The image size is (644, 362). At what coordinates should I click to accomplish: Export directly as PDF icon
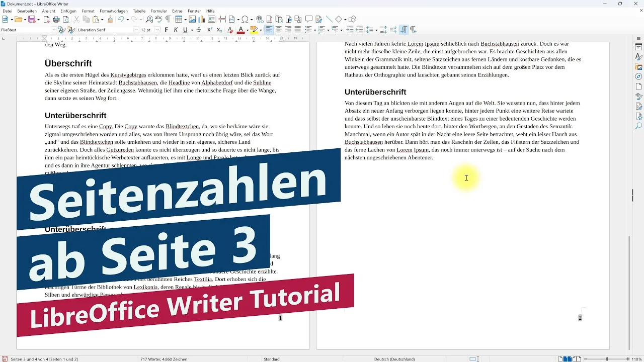(47, 19)
